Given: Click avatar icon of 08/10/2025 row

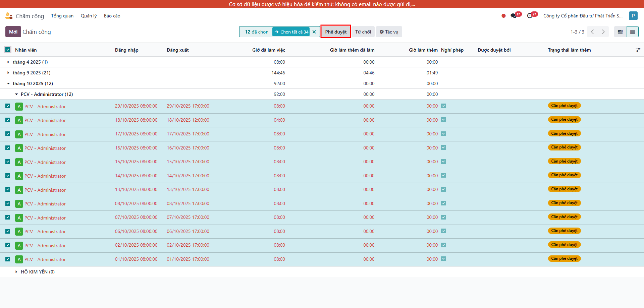Looking at the screenshot, I should pyautogui.click(x=19, y=204).
